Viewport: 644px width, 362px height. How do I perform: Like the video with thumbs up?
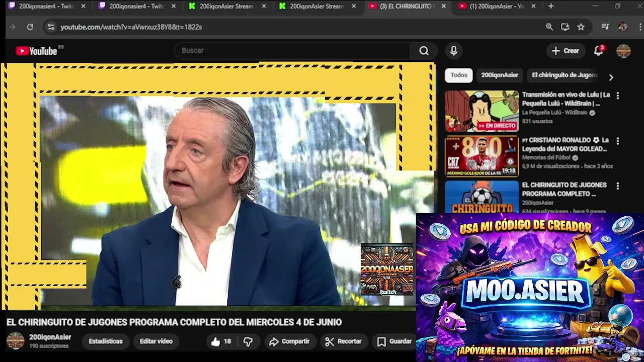pos(221,341)
